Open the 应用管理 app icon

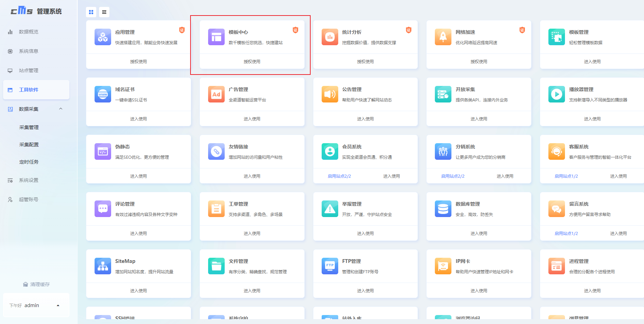[x=103, y=37]
